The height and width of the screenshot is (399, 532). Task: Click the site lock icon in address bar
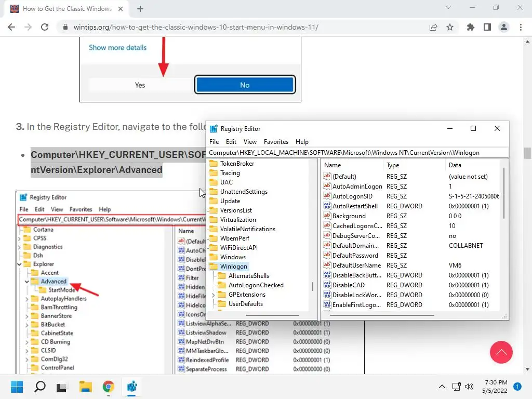[x=65, y=27]
